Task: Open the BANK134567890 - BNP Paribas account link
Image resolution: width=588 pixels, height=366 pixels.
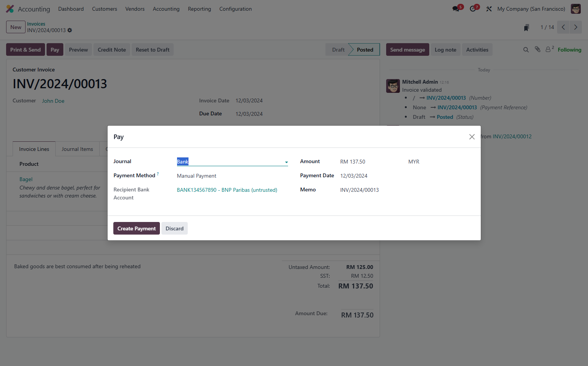Action: tap(227, 190)
